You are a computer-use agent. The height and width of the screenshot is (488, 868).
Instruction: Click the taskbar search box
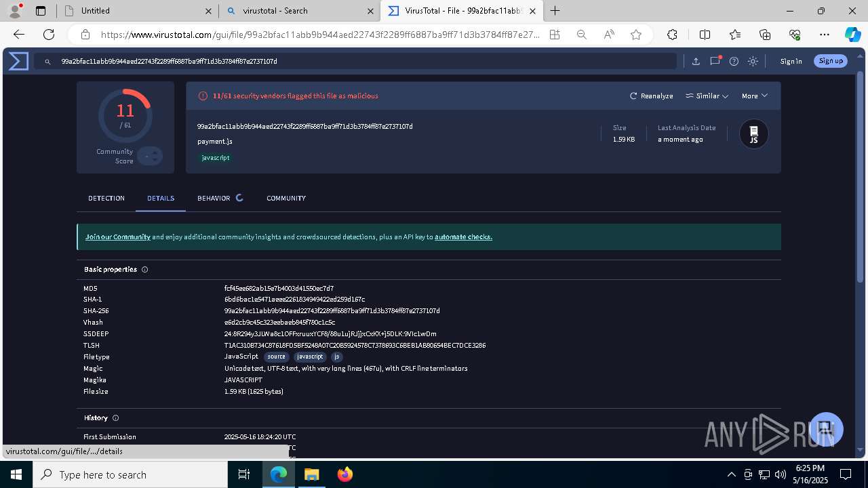click(x=130, y=474)
